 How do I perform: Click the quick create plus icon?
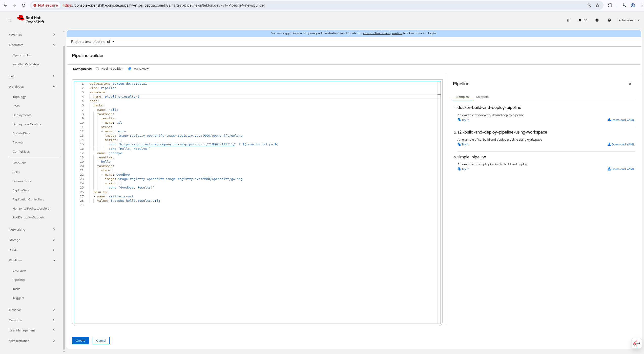597,20
